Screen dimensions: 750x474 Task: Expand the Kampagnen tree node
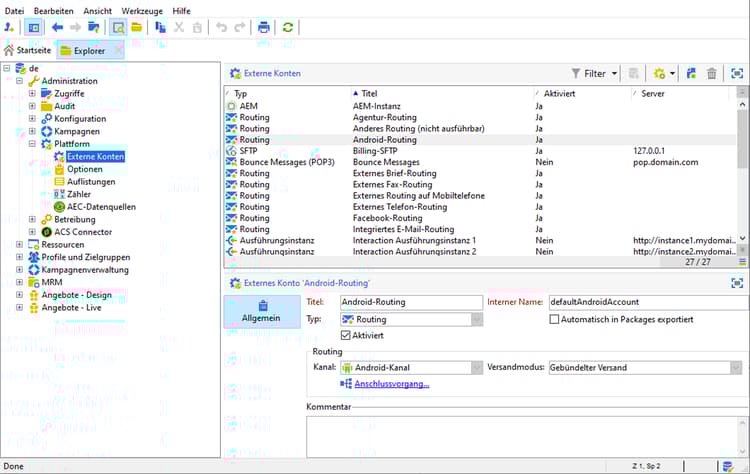tap(32, 131)
